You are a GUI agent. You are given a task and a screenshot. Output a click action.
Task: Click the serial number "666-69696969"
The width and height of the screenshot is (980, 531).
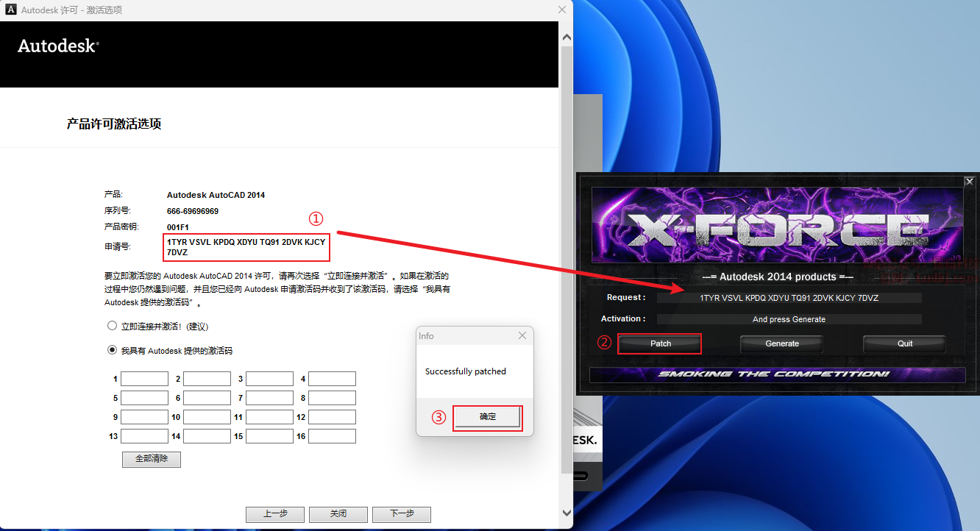[193, 211]
